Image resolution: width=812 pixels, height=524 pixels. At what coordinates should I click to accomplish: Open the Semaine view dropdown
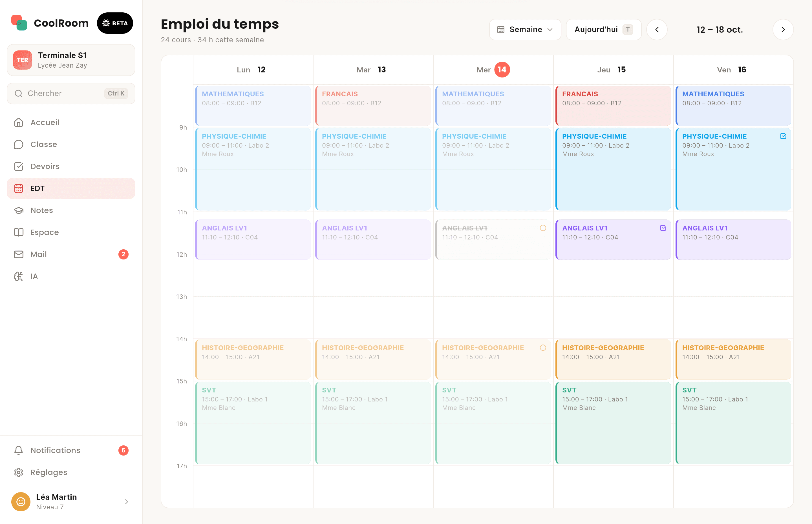click(525, 30)
